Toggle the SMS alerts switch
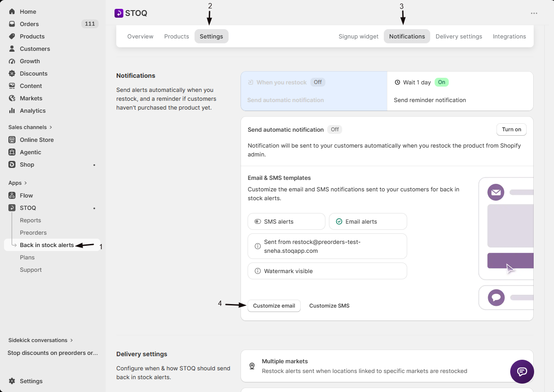The width and height of the screenshot is (554, 392). click(x=258, y=221)
